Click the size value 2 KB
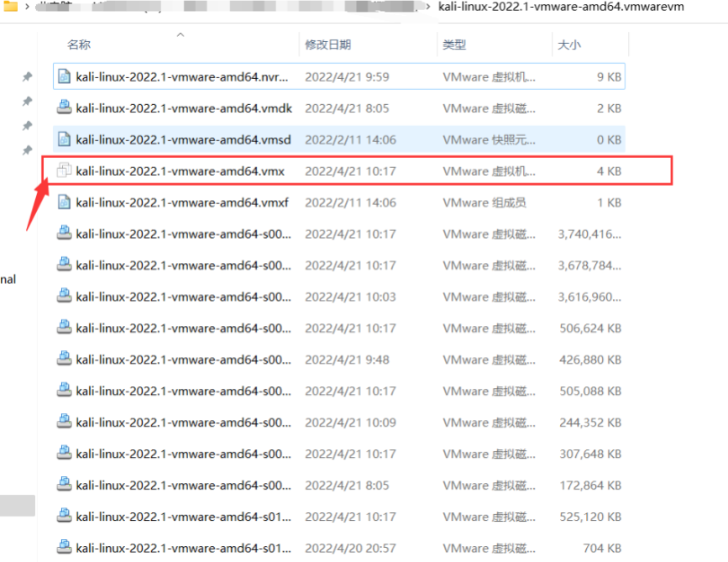 [x=609, y=108]
